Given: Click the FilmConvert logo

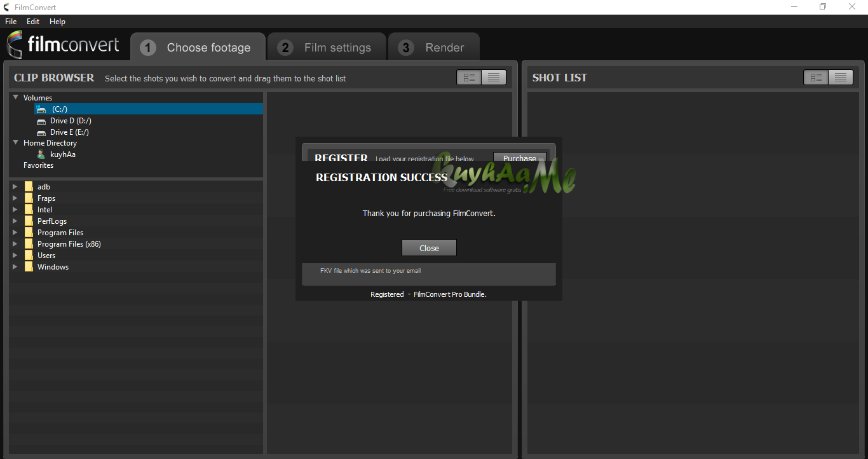Looking at the screenshot, I should point(62,45).
